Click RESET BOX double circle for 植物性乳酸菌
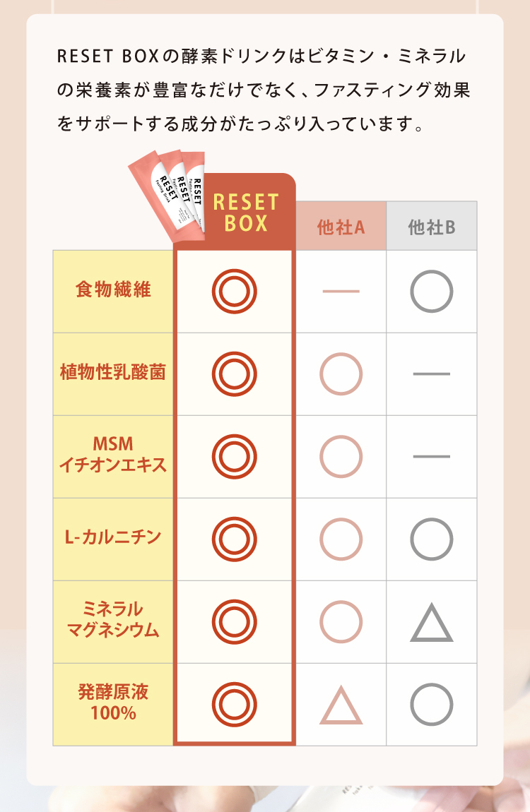Screen dimensions: 530x812 [235, 374]
